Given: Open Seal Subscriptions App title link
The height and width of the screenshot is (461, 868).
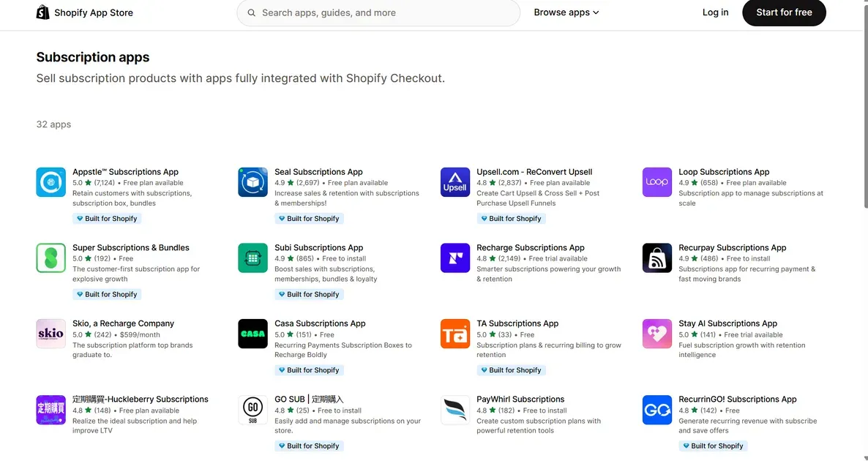Looking at the screenshot, I should pos(319,172).
